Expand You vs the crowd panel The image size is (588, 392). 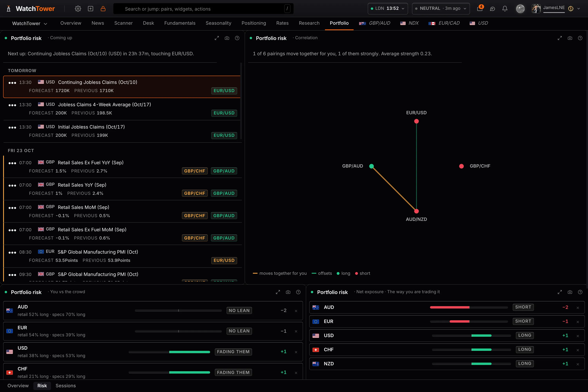tap(278, 292)
